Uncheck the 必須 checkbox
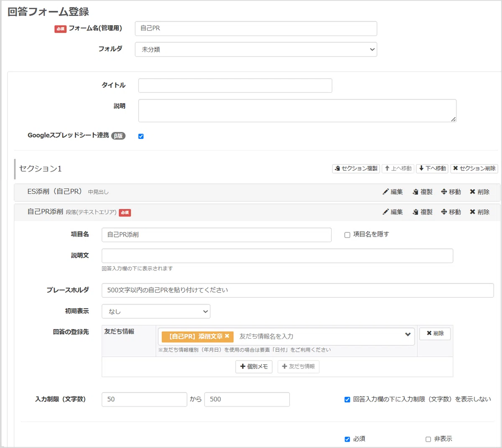502x448 pixels. [x=347, y=439]
